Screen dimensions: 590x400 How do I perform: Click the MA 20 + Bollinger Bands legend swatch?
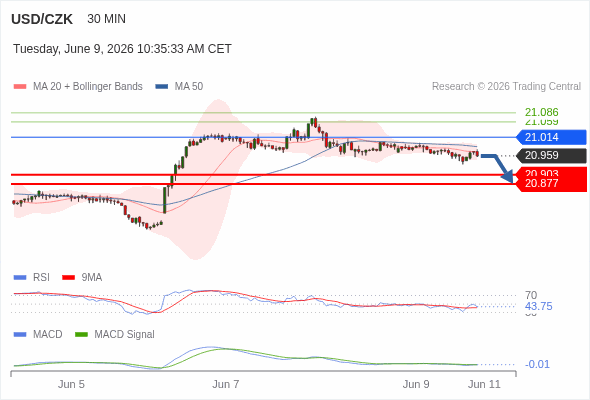20,87
